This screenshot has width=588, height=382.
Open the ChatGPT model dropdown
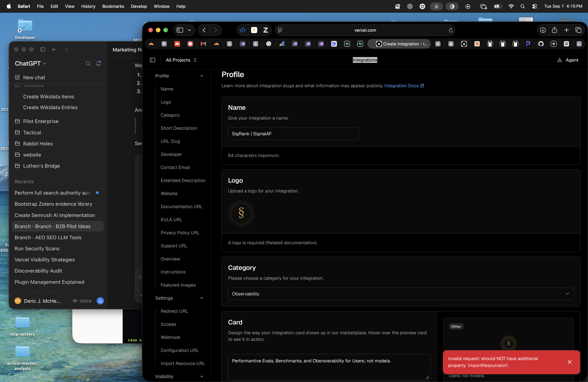pos(31,64)
